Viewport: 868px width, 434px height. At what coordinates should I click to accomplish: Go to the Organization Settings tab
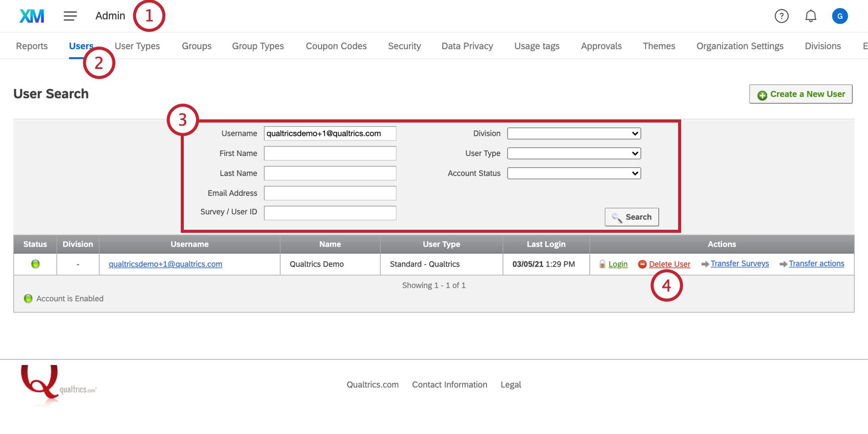click(x=740, y=46)
